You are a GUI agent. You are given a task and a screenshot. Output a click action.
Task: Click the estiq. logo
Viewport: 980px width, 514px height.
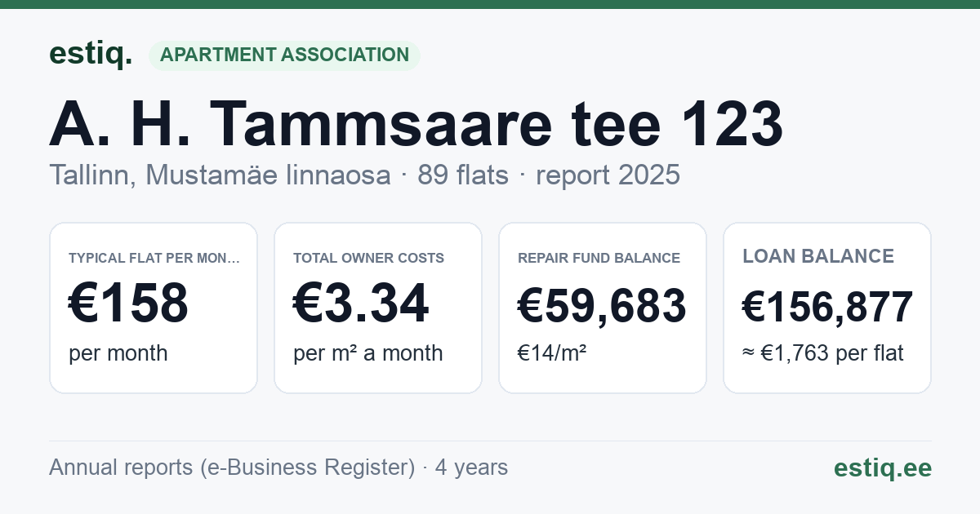[91, 54]
